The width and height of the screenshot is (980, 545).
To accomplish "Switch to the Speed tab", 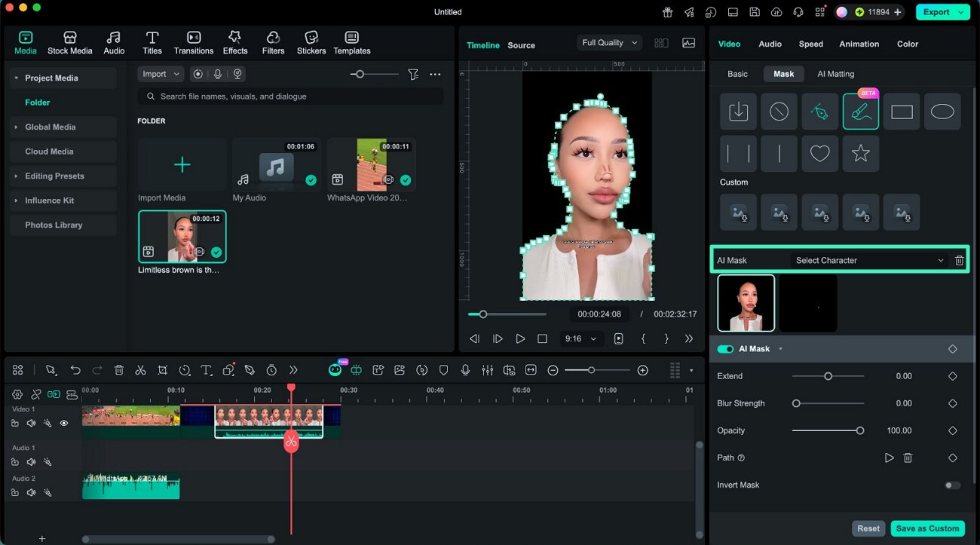I will point(810,44).
